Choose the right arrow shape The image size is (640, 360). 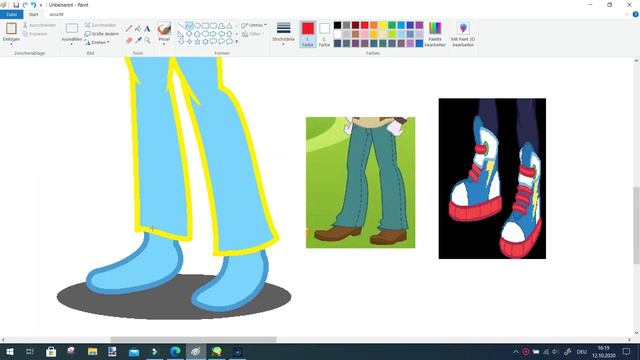(x=213, y=34)
